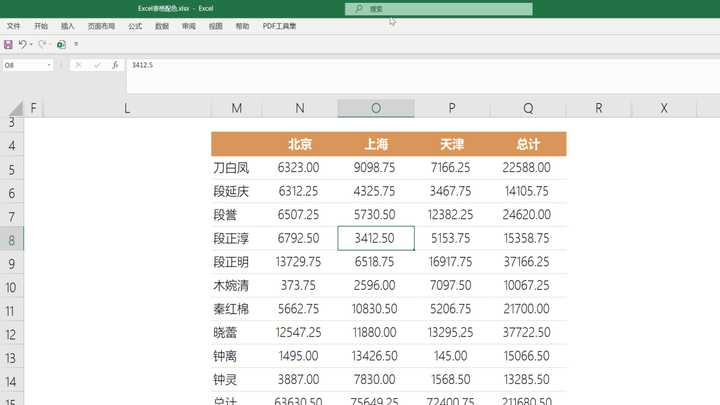Image resolution: width=720 pixels, height=405 pixels.
Task: Click cell with value 9098.75
Action: coord(376,168)
